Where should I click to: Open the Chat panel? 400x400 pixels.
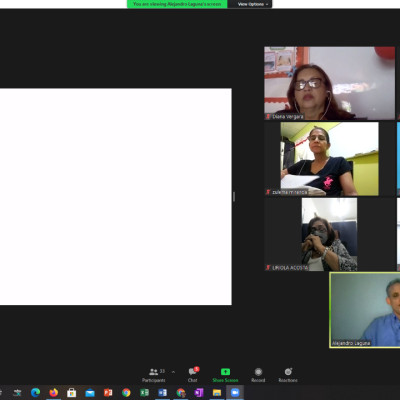[x=193, y=375]
